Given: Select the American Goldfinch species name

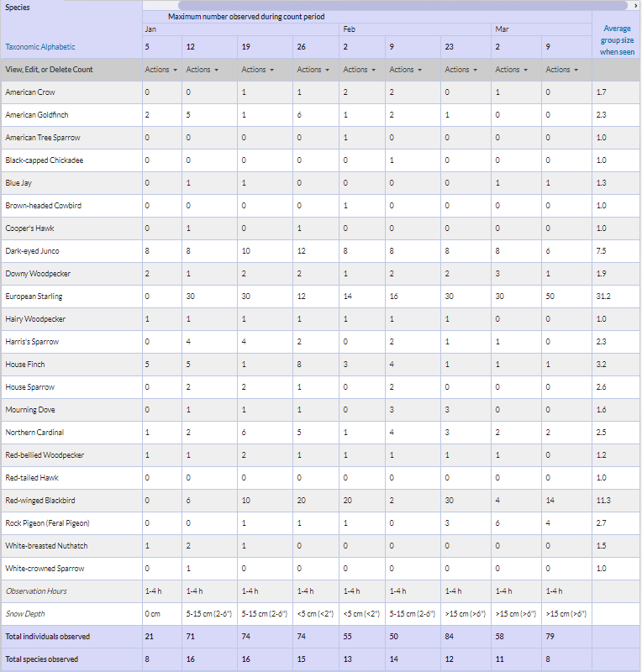Looking at the screenshot, I should point(37,115).
